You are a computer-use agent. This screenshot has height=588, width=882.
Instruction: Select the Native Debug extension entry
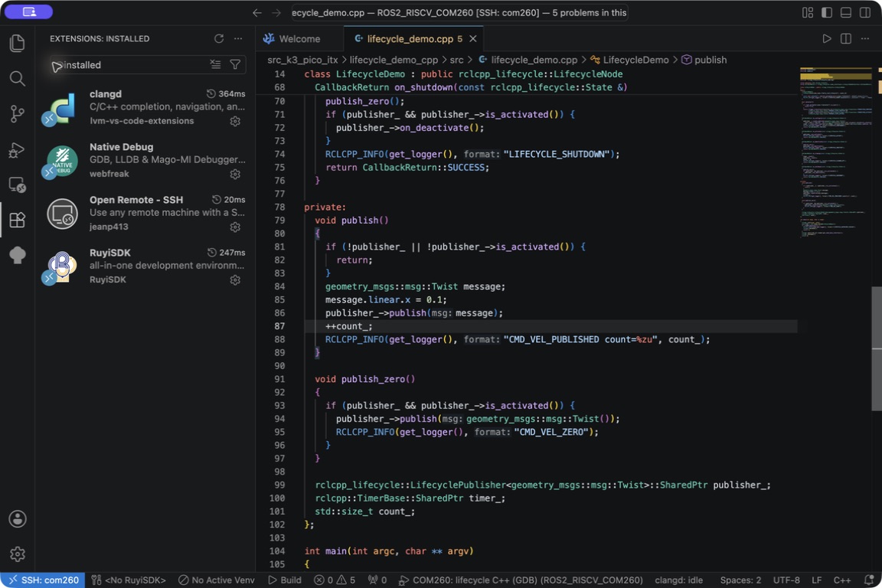tap(145, 160)
